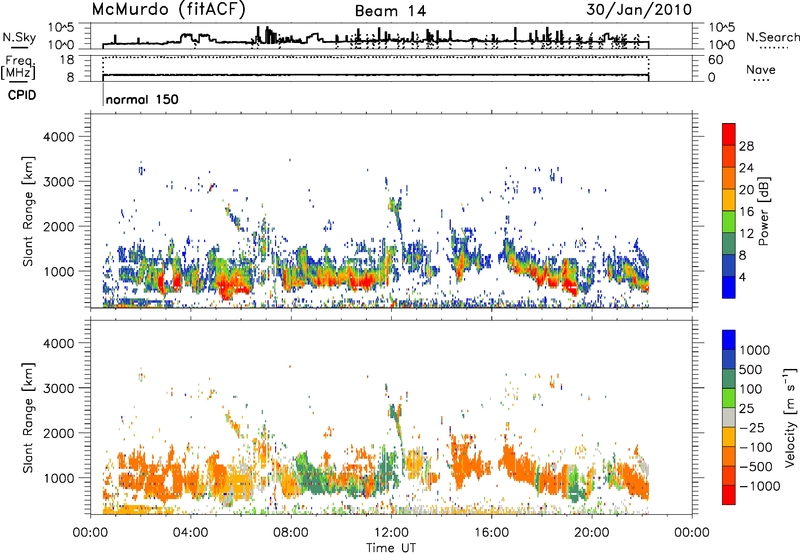Click the '18' frequency axis tick
The image size is (800, 554).
pos(66,60)
